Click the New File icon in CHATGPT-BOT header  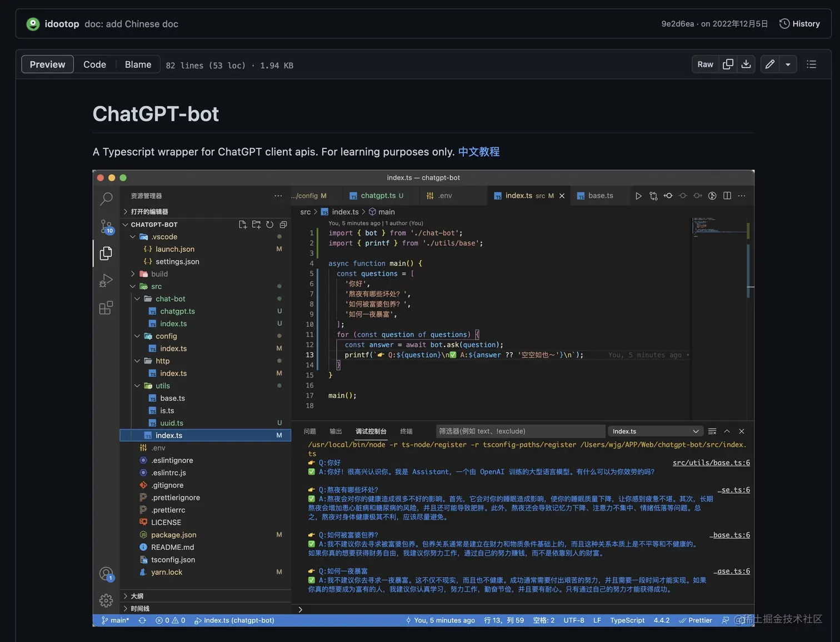click(x=243, y=225)
